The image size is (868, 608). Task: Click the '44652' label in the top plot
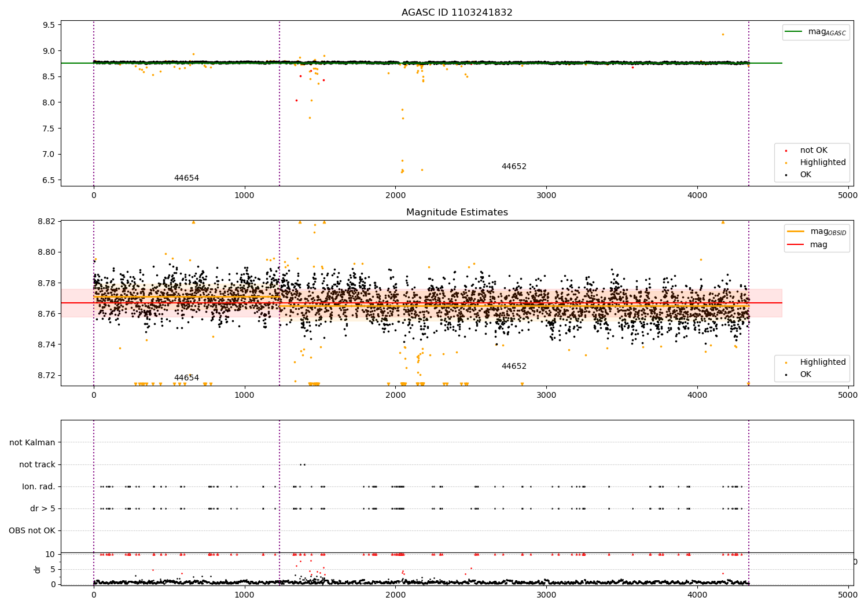coord(514,167)
